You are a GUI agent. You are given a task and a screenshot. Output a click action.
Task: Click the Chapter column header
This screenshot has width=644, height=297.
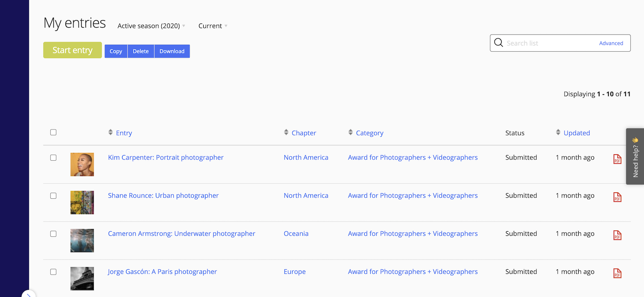tap(304, 133)
